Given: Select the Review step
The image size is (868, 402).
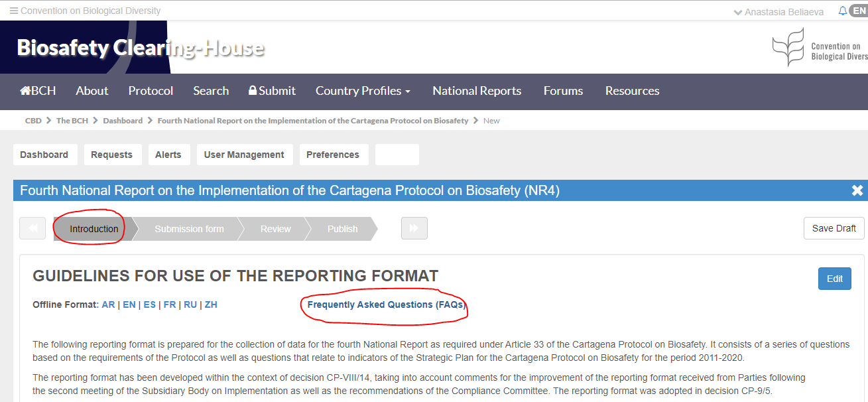Looking at the screenshot, I should point(275,229).
